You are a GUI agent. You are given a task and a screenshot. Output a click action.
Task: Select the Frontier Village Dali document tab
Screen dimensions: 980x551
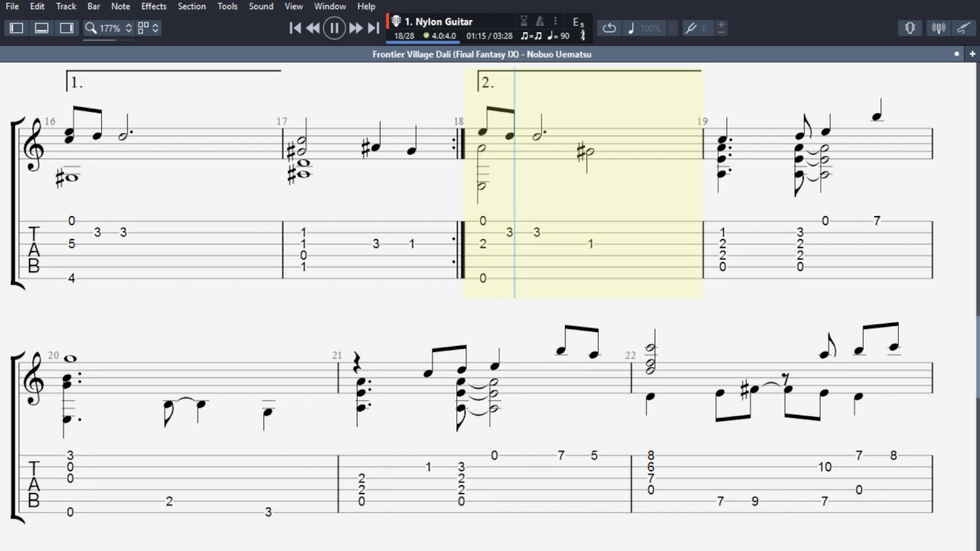[x=482, y=54]
